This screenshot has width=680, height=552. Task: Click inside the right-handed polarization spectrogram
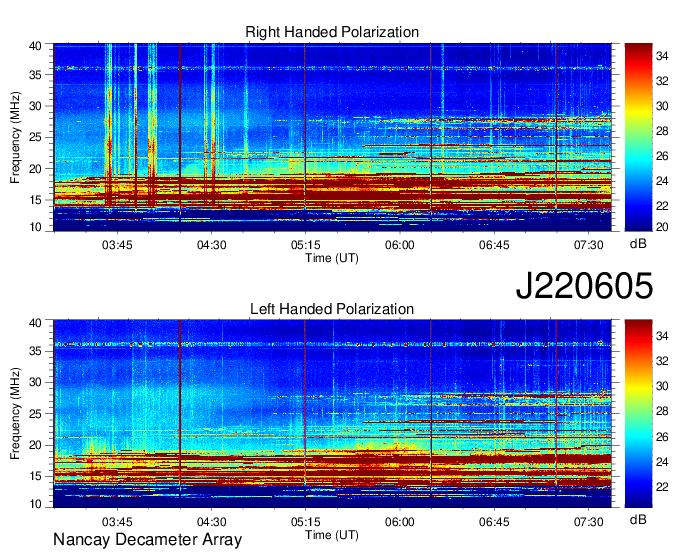click(333, 137)
